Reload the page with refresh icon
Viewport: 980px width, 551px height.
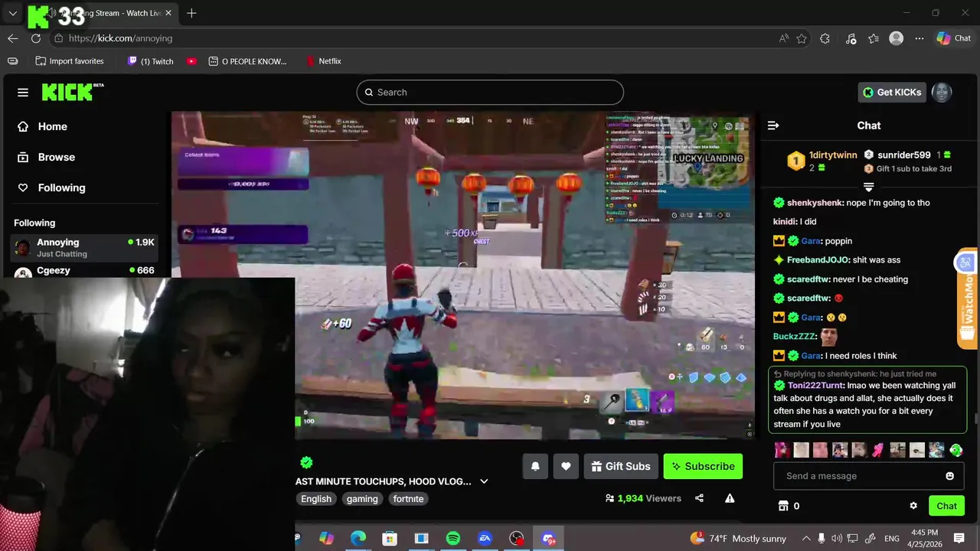pos(36,38)
